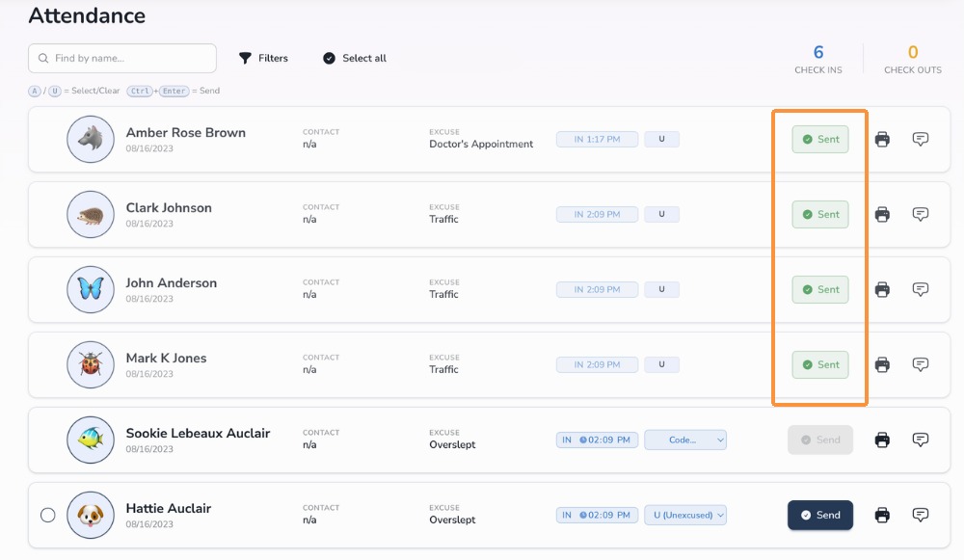Edit Hattie Auclair's IN 02:09 PM time

point(597,515)
